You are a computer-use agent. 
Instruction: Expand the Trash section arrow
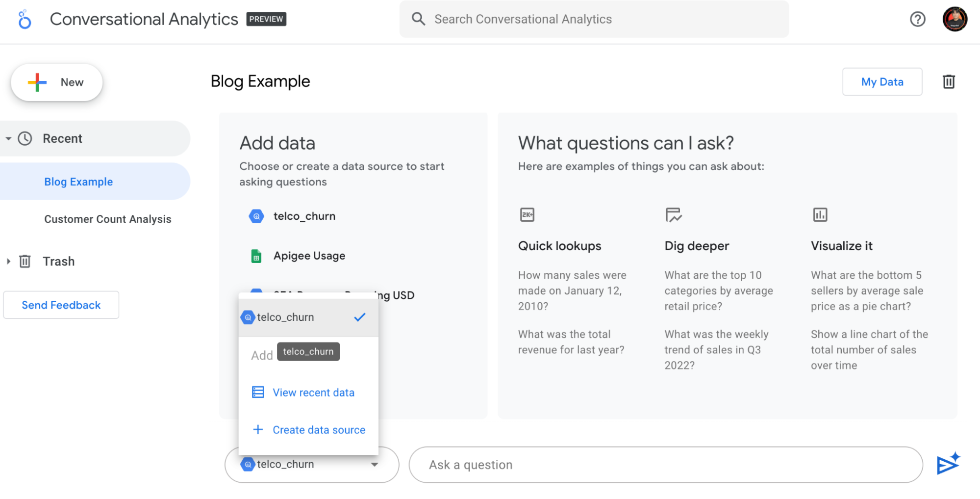tap(8, 262)
